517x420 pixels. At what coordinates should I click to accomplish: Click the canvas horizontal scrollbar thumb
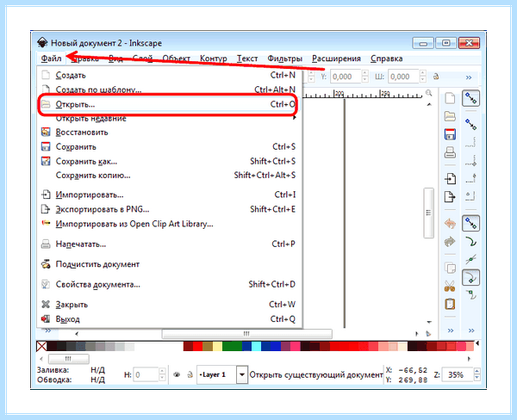(246, 334)
